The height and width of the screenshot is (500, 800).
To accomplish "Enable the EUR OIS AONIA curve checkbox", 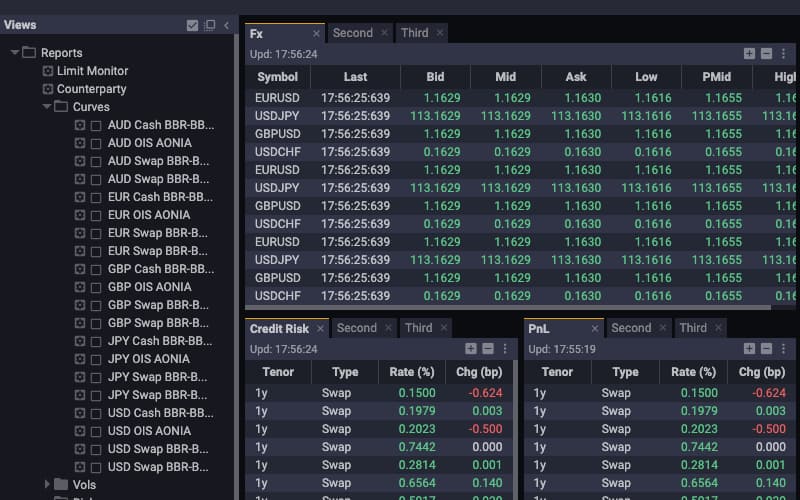I will (96, 215).
